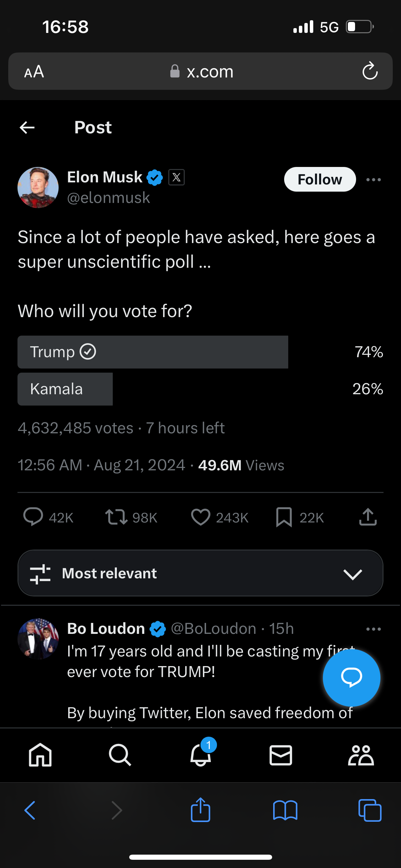Image resolution: width=401 pixels, height=868 pixels.
Task: Follow Elon Musk
Action: (320, 179)
